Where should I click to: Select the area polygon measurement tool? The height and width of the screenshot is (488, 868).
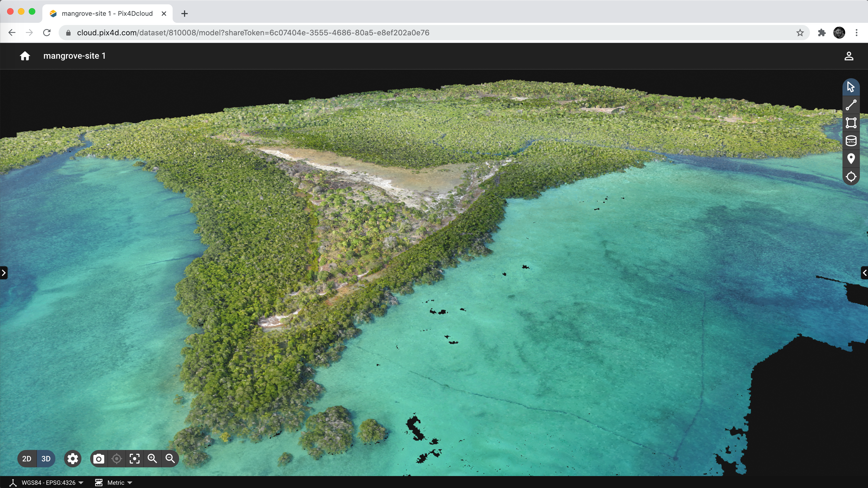pyautogui.click(x=851, y=123)
